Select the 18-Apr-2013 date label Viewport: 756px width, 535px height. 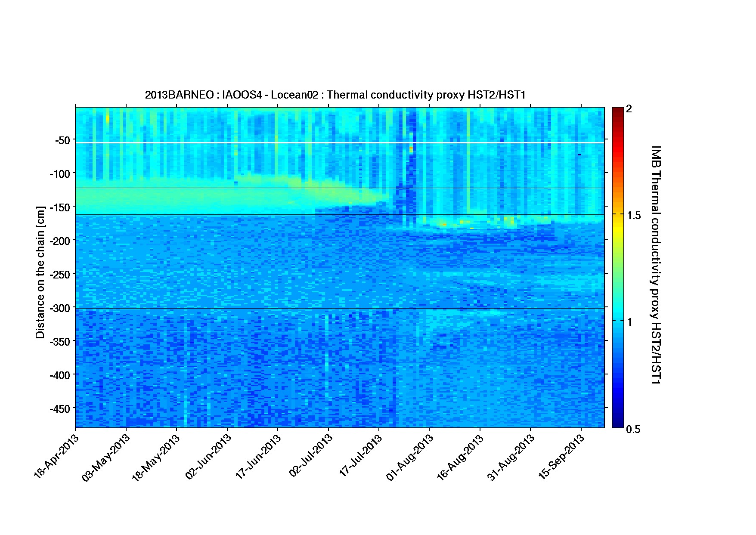tap(57, 457)
